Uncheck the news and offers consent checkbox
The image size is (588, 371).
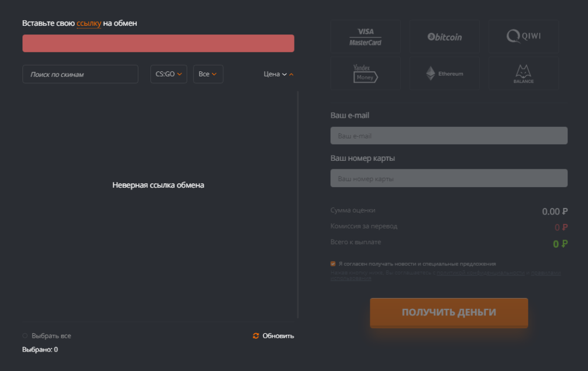(333, 264)
